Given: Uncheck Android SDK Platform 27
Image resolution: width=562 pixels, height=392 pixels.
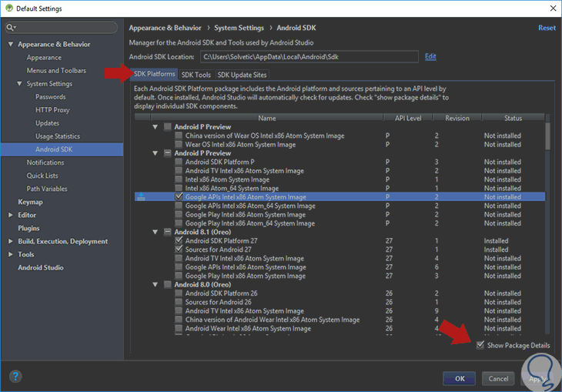Looking at the screenshot, I should point(179,240).
